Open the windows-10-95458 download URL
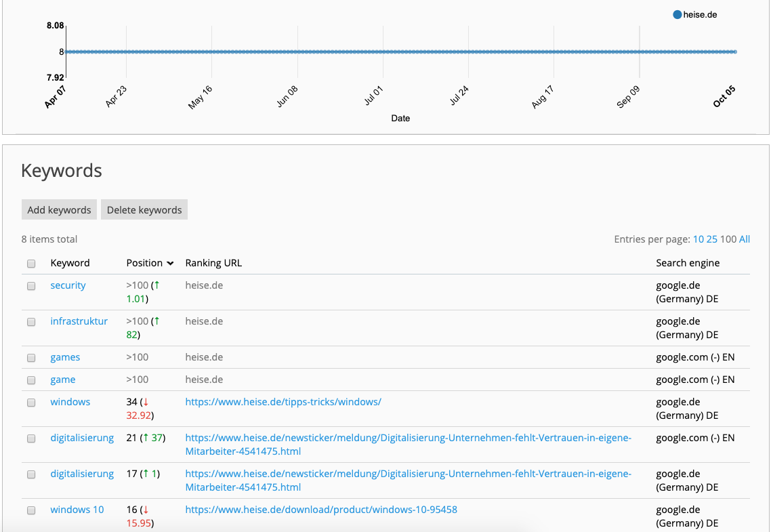 click(321, 510)
